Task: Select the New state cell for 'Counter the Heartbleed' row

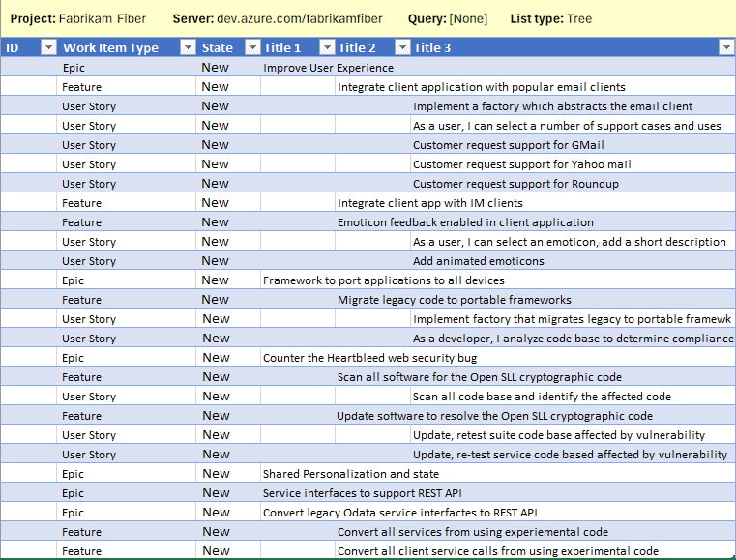Action: point(228,358)
